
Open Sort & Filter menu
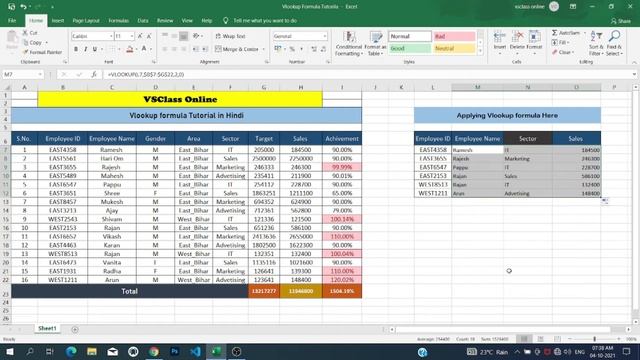tap(596, 43)
